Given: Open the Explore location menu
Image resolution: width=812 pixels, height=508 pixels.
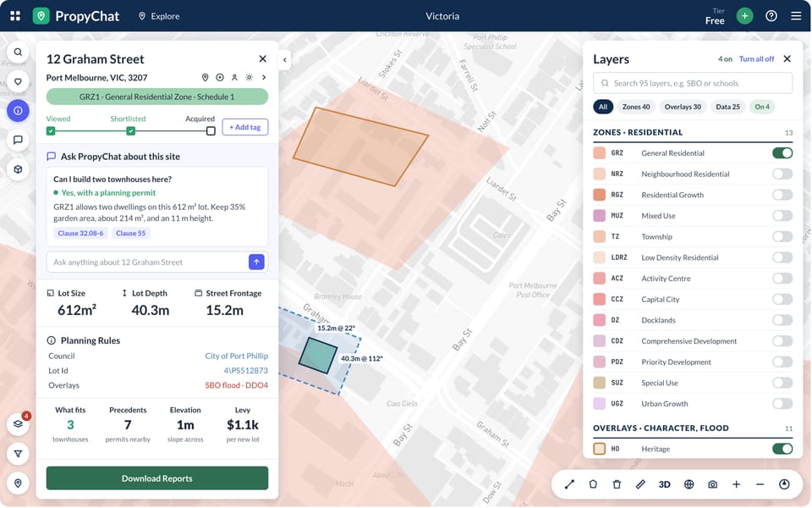Looking at the screenshot, I should pos(159,16).
